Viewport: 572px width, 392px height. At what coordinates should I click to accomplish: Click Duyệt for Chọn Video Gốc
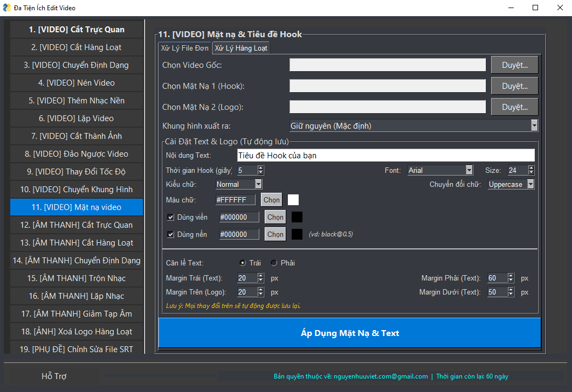[515, 65]
